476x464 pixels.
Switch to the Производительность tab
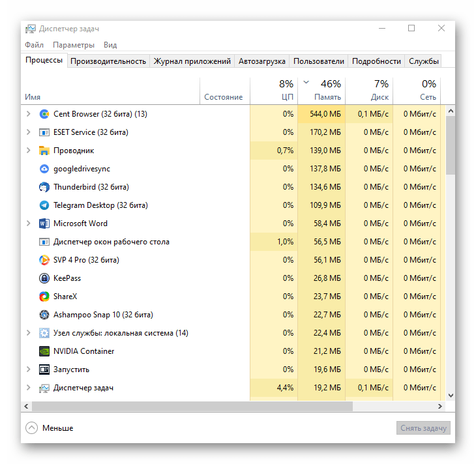tap(108, 61)
